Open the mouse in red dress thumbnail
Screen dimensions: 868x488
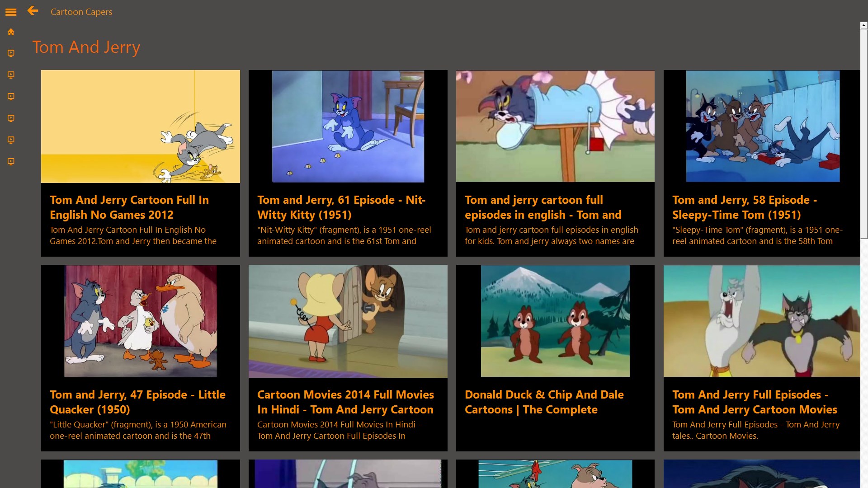click(348, 321)
